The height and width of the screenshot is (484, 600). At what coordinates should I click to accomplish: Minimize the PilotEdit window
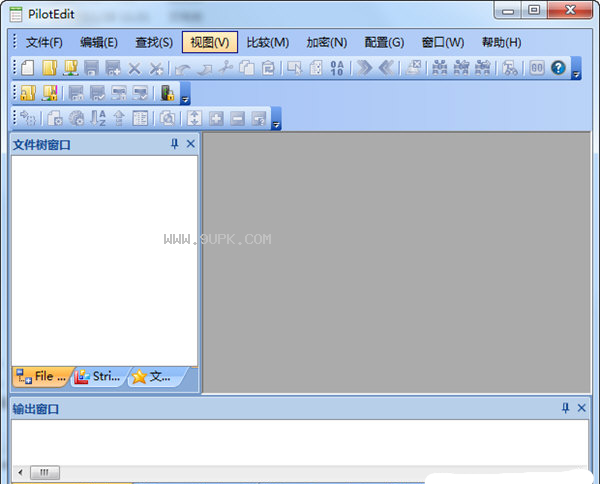(x=508, y=10)
